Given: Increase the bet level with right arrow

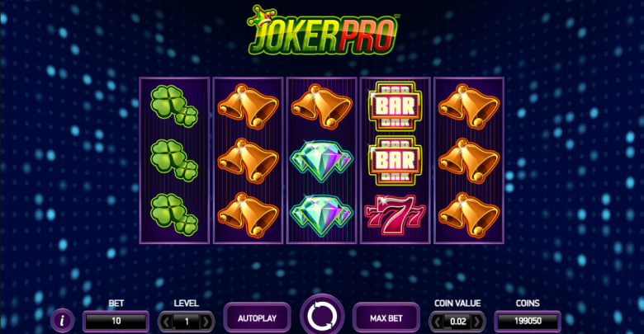Looking at the screenshot, I should pyautogui.click(x=206, y=322).
